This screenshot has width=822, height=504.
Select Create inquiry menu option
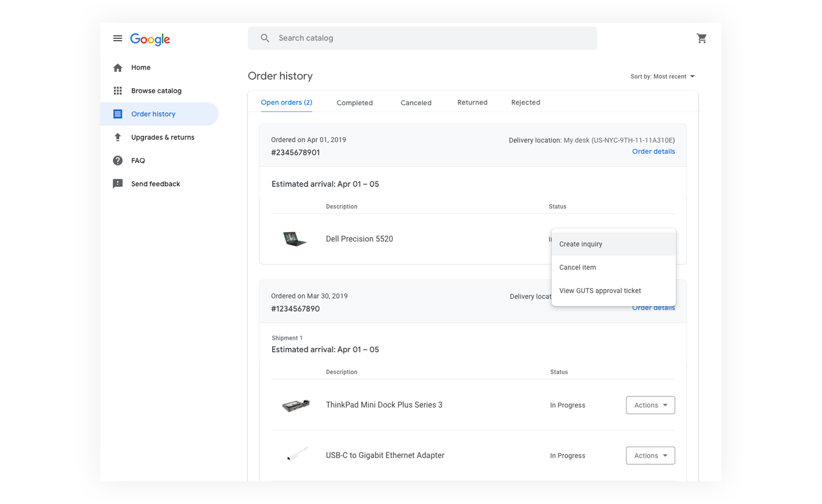coord(580,244)
